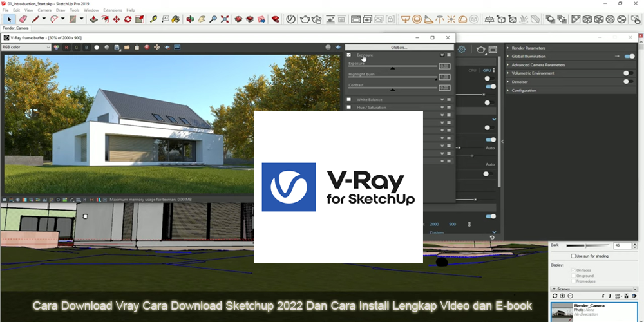Open the V-Ray Asset Editor icon

click(x=291, y=19)
